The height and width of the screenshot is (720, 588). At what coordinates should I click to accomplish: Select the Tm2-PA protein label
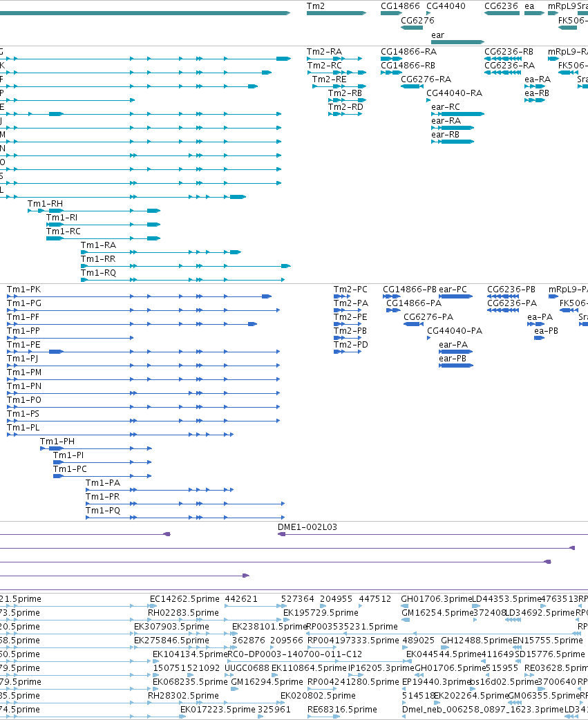351,303
